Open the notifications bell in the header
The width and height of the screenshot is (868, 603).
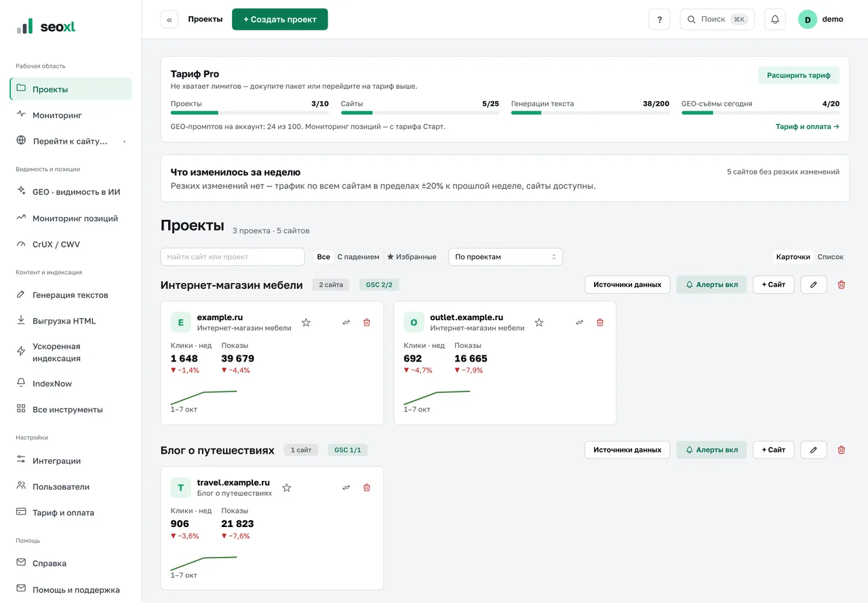[x=775, y=20]
